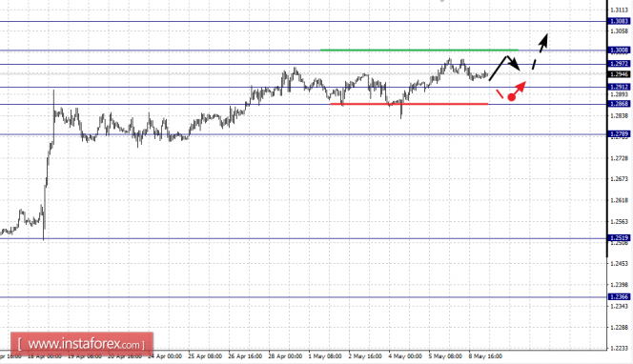The width and height of the screenshot is (633, 364).
Task: Select the 1.2868 price level label
Action: point(619,104)
